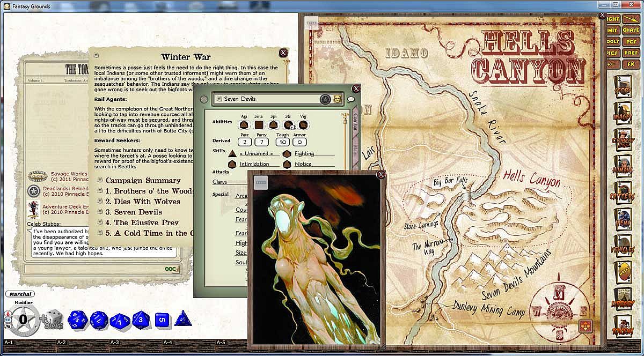Open 3. Seven Devils story link
The image size is (644, 356).
(134, 212)
